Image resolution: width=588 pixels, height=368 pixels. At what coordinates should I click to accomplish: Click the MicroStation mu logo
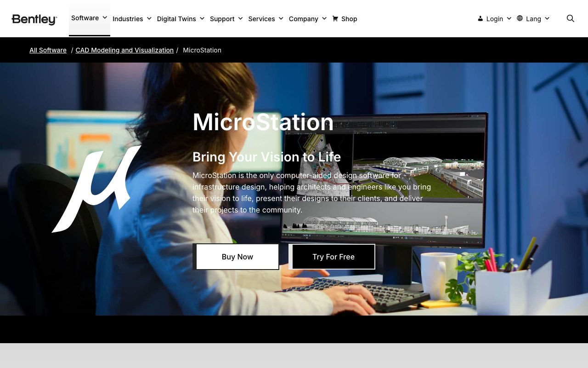pos(96,189)
